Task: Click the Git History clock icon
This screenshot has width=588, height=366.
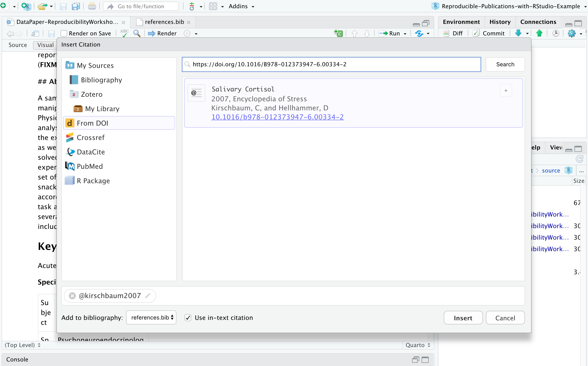Action: pos(556,33)
